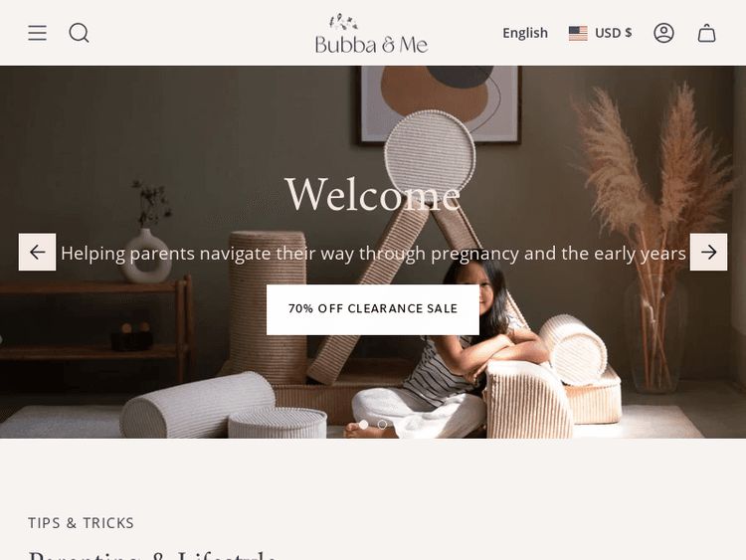Open the USD $ currency selector
Image resolution: width=746 pixels, height=560 pixels.
pyautogui.click(x=601, y=33)
